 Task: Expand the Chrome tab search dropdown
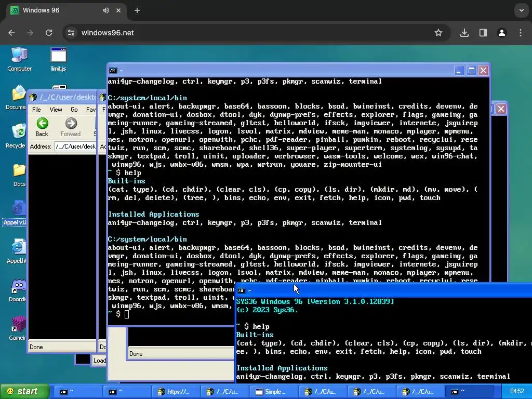[522, 10]
